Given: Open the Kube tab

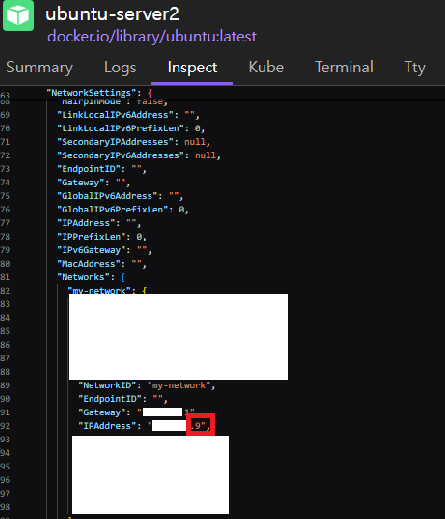Looking at the screenshot, I should click(x=266, y=67).
